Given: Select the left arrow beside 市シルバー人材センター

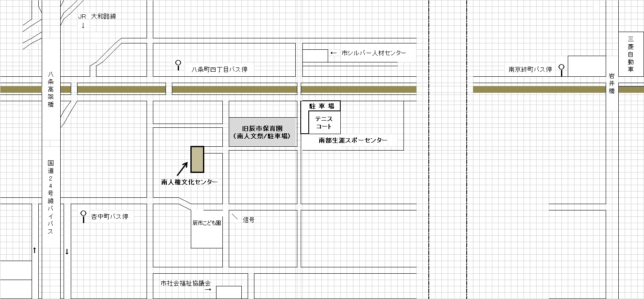Looking at the screenshot, I should coord(334,53).
